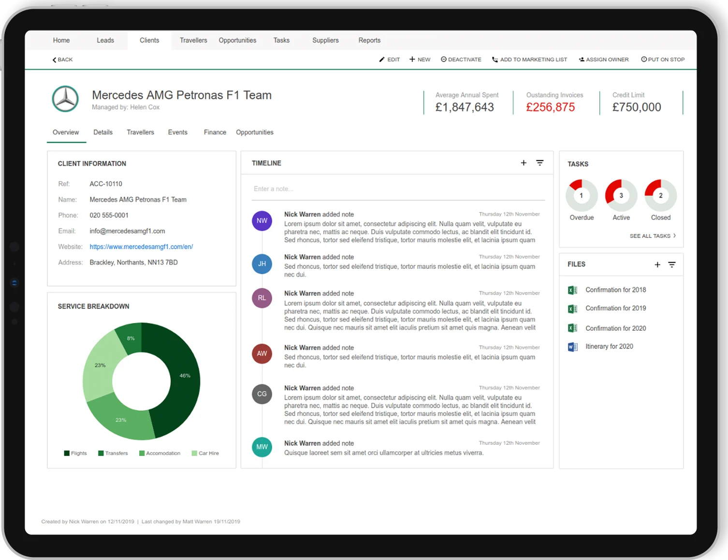Screen dimensions: 728x560
Task: Click the AW avatar in timeline
Action: point(262,354)
